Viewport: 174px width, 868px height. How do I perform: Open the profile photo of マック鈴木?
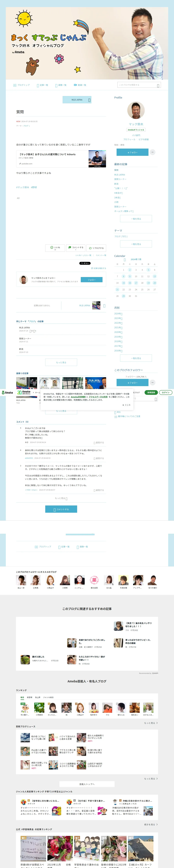[x=136, y=111]
